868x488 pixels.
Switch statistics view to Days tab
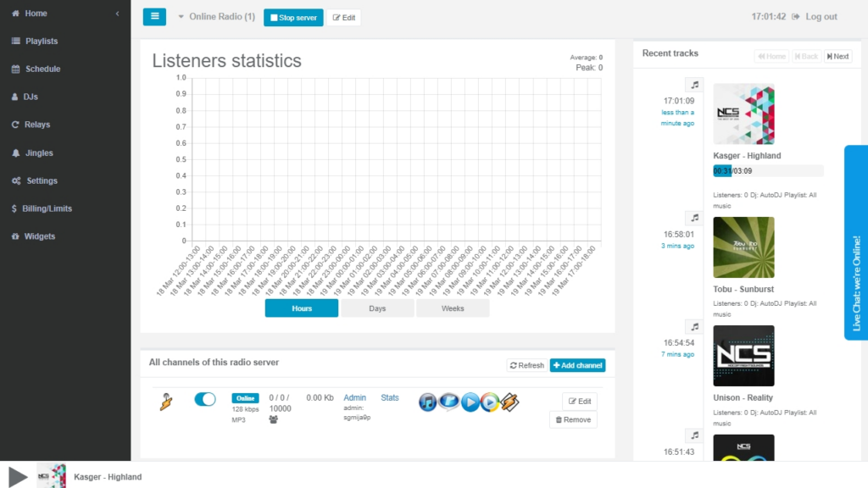coord(377,308)
